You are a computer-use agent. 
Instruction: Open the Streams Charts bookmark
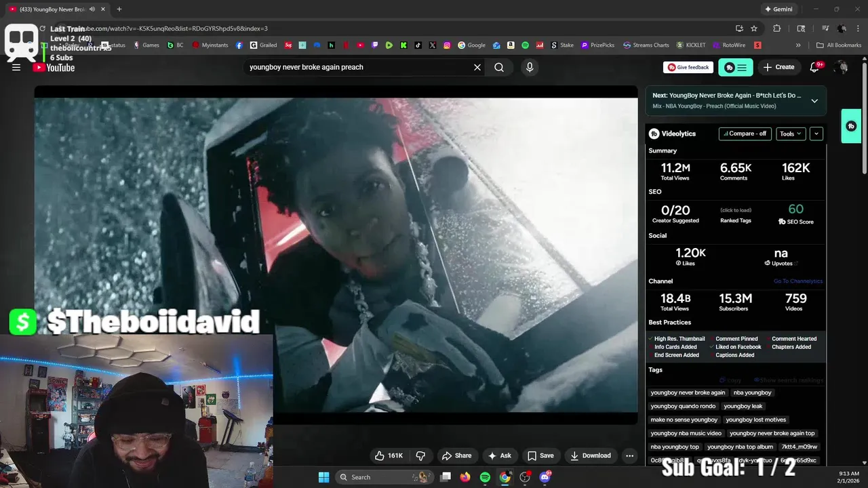point(646,45)
